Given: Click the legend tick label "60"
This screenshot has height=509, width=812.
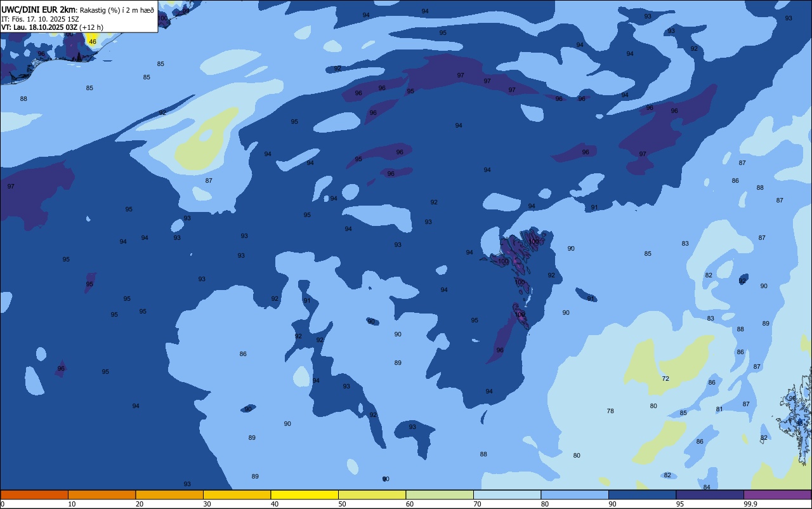Looking at the screenshot, I should point(410,504).
